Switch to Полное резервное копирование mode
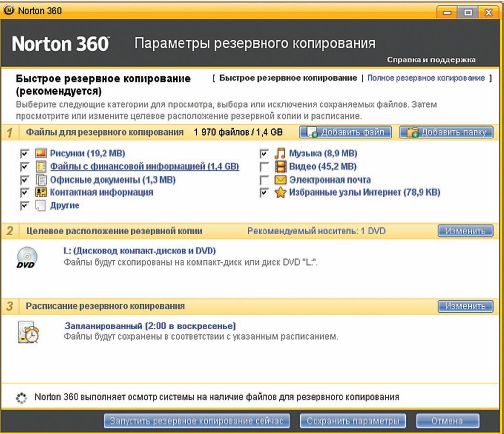504x434 pixels. point(426,78)
